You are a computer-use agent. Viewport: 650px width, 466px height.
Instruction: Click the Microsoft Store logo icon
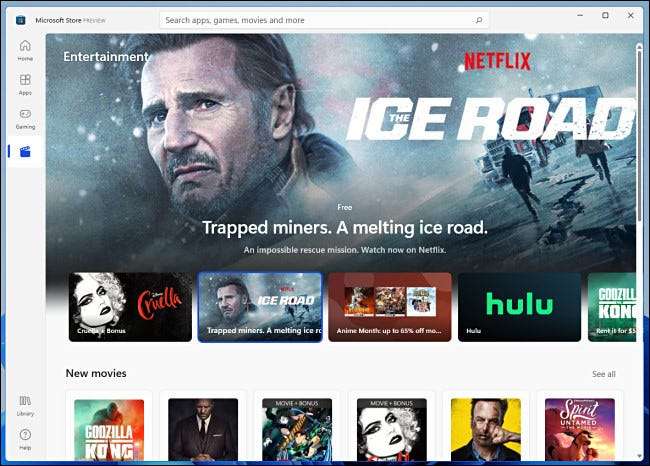click(20, 20)
